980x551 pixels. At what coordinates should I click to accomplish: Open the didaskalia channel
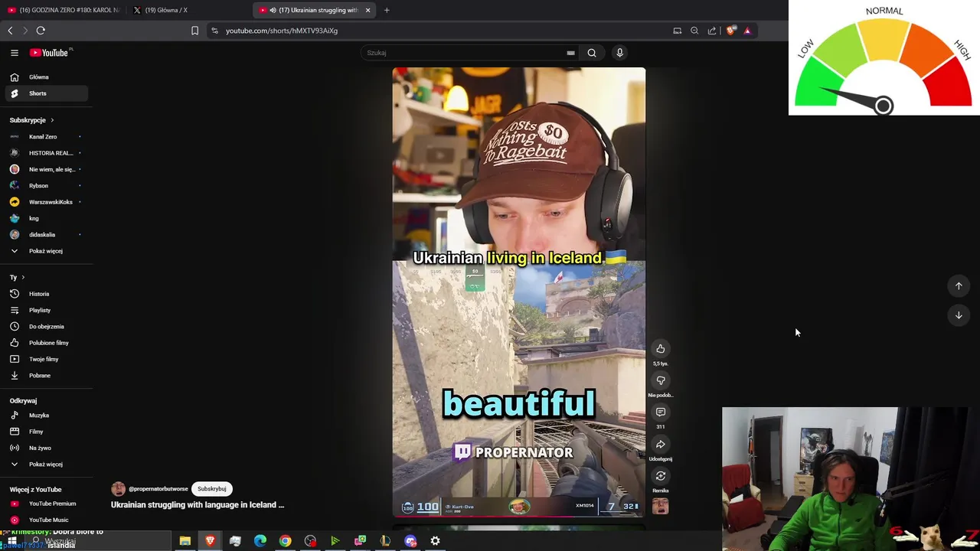pos(46,235)
